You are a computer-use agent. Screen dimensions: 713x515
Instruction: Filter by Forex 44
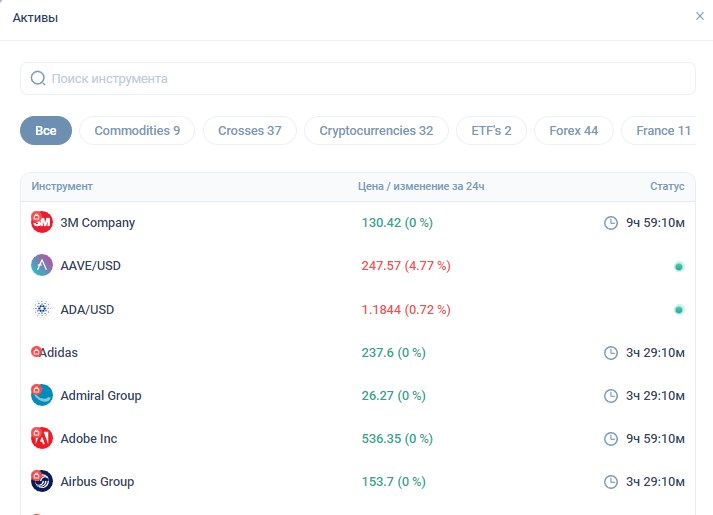(574, 130)
